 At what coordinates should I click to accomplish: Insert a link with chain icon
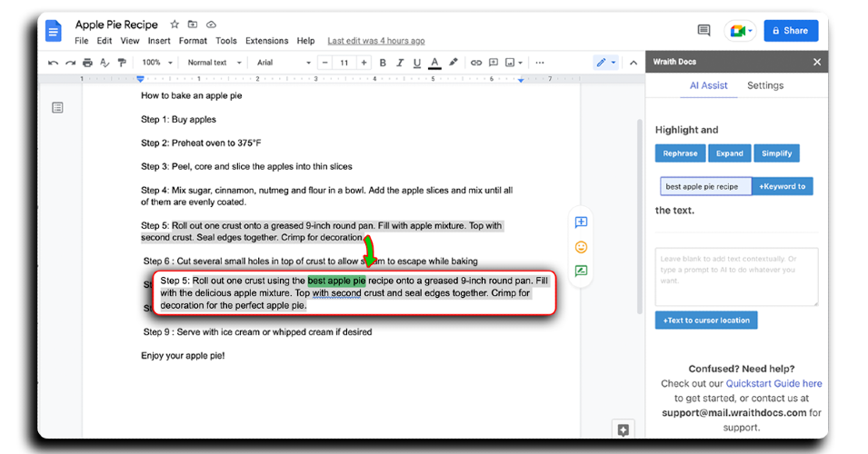coord(476,63)
